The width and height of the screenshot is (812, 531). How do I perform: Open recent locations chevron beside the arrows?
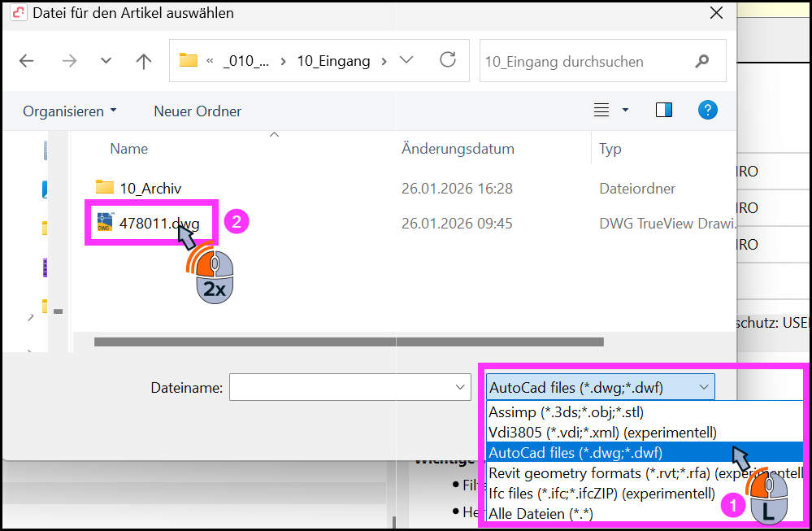pyautogui.click(x=106, y=61)
